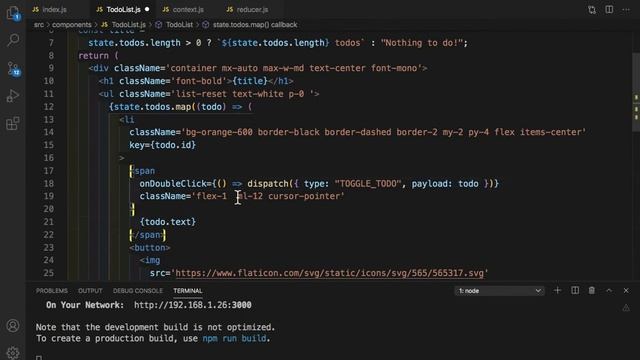Click 'key={todo.id}' on line 15
The image size is (640, 360).
(x=162, y=145)
